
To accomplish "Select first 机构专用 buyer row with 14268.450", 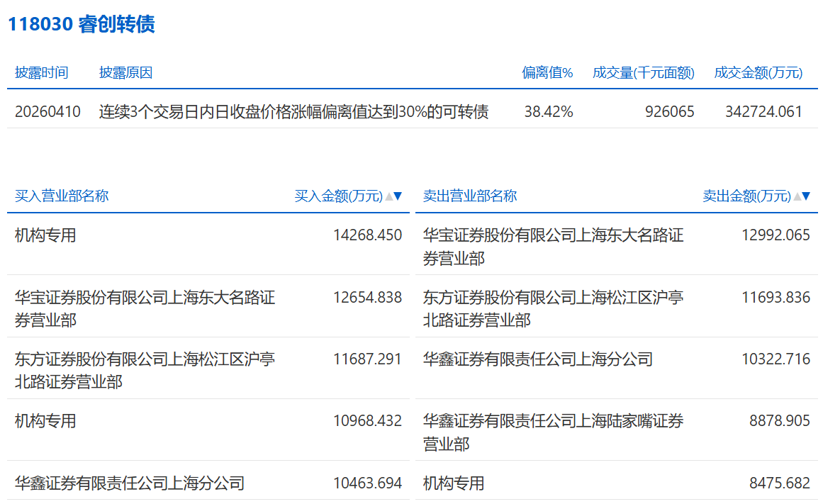I will (x=45, y=235).
